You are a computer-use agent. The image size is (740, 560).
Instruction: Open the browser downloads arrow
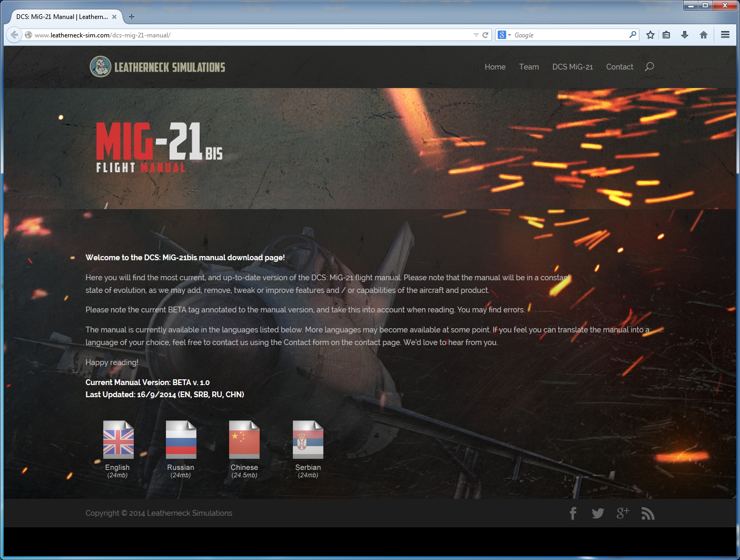[x=685, y=35]
